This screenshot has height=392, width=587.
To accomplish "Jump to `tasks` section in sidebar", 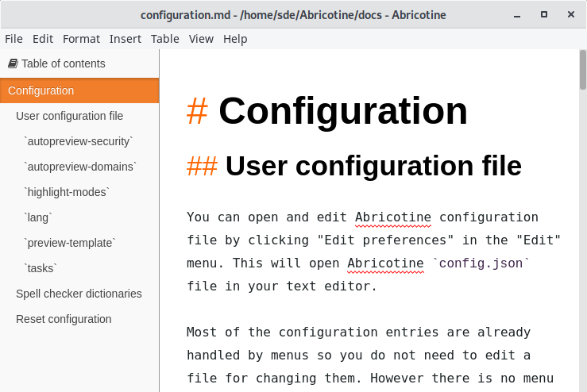I will [x=79, y=268].
